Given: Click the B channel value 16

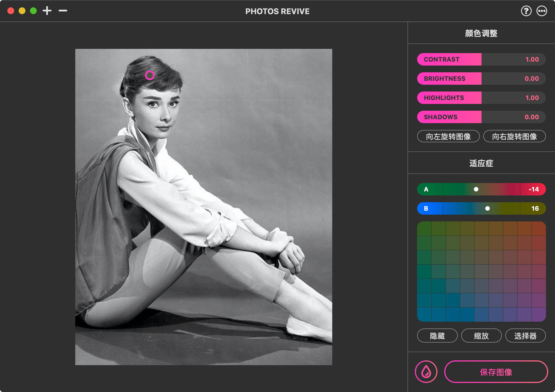Looking at the screenshot, I should 535,208.
